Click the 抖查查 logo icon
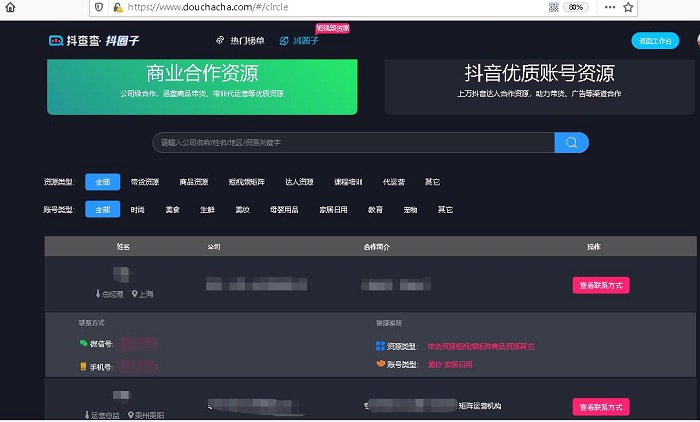Image resolution: width=700 pixels, height=422 pixels. point(56,41)
